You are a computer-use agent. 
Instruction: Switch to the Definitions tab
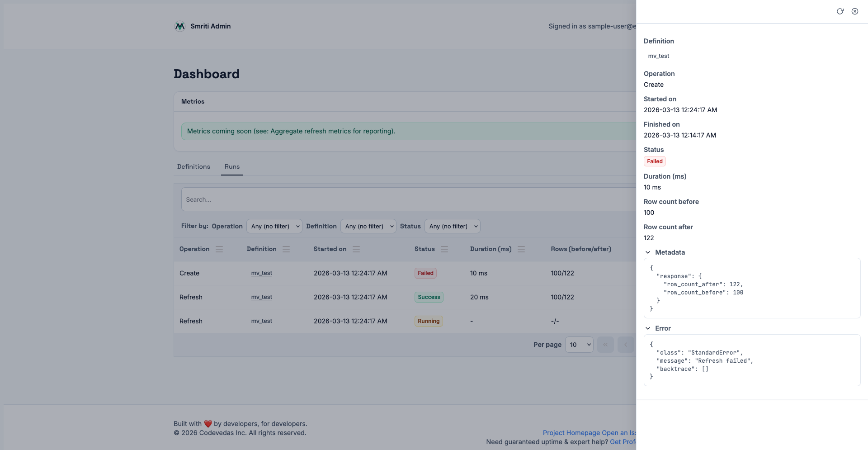pyautogui.click(x=193, y=166)
